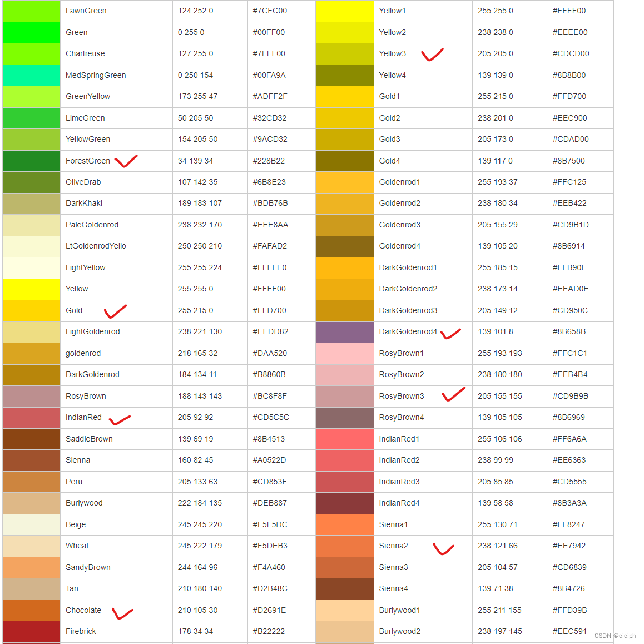Click hex code '#CD9B9B'
This screenshot has height=644, width=644.
(571, 396)
